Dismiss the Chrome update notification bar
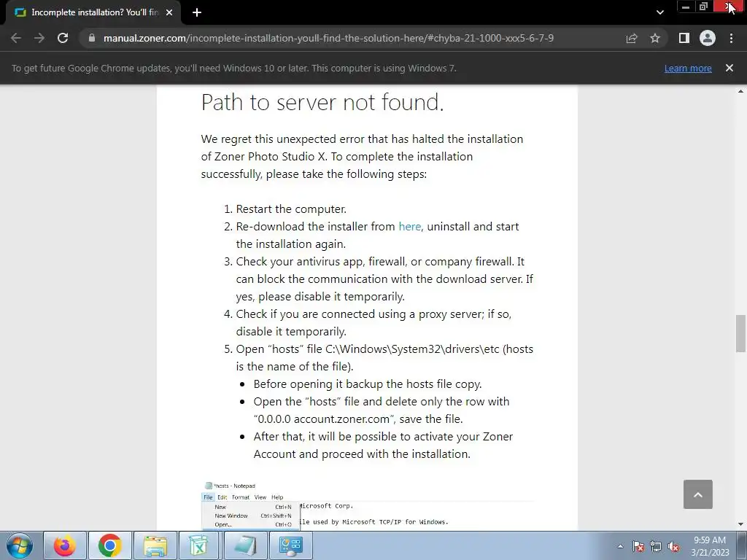The width and height of the screenshot is (747, 560). pos(729,68)
